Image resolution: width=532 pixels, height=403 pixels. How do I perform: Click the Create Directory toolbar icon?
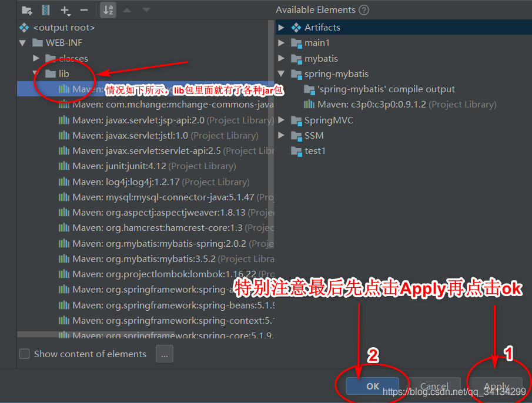[x=27, y=10]
